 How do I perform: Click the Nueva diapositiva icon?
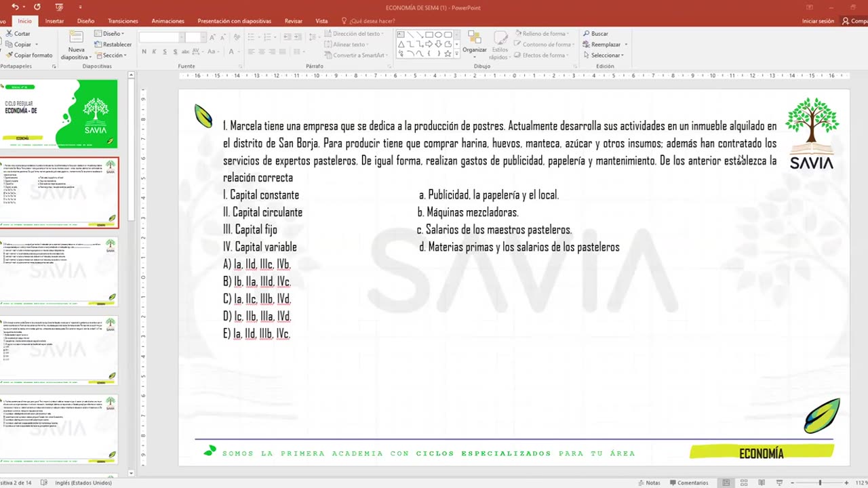point(77,37)
